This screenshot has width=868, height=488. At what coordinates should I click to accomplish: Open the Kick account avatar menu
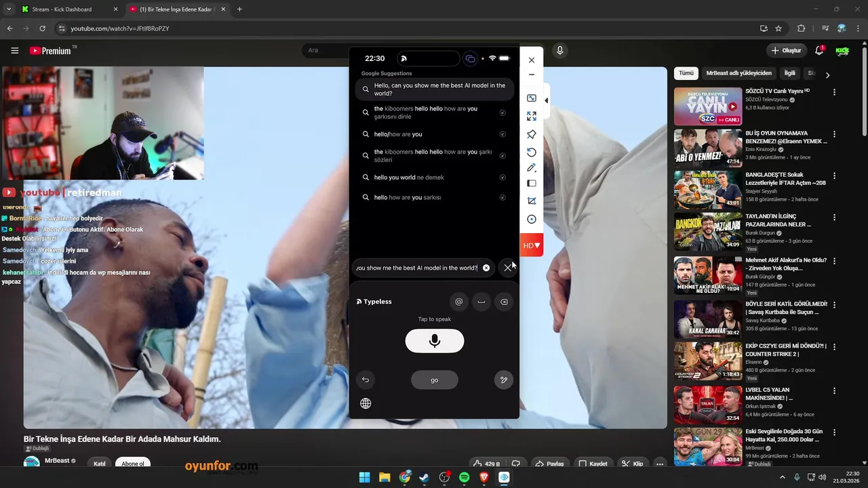point(842,50)
